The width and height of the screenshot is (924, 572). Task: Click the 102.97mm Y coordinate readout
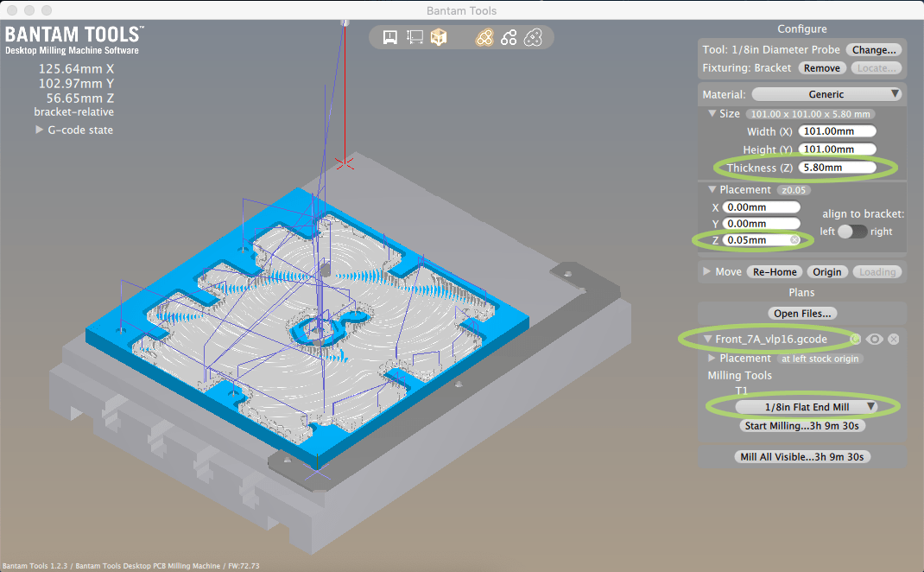pos(76,84)
